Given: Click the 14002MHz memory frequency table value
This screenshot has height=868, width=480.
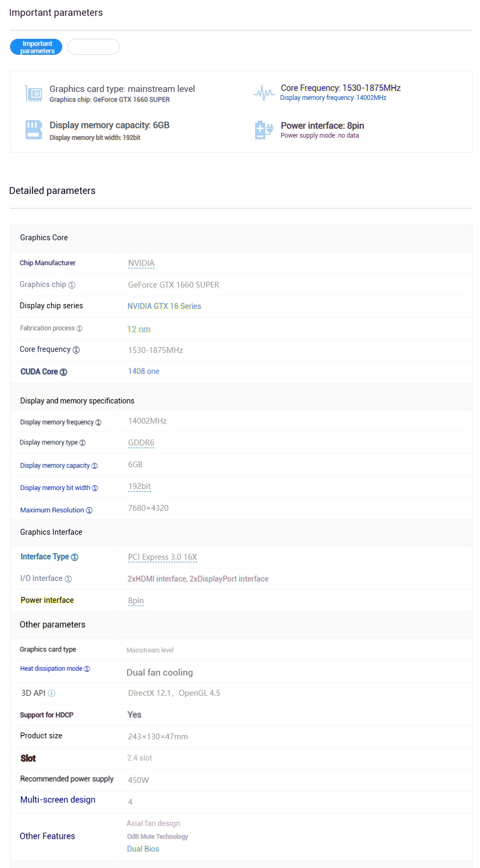Looking at the screenshot, I should [x=147, y=421].
